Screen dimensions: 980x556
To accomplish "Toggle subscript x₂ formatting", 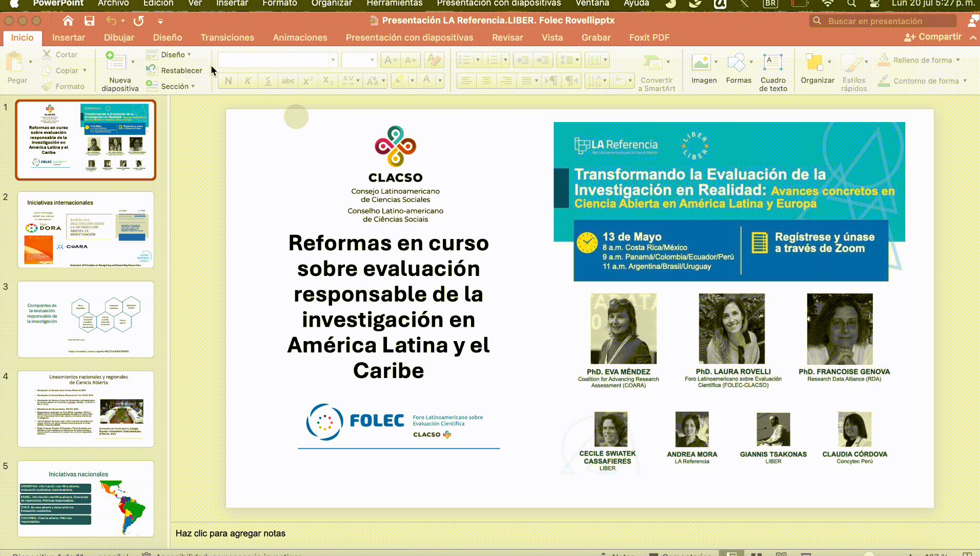I will click(x=328, y=81).
